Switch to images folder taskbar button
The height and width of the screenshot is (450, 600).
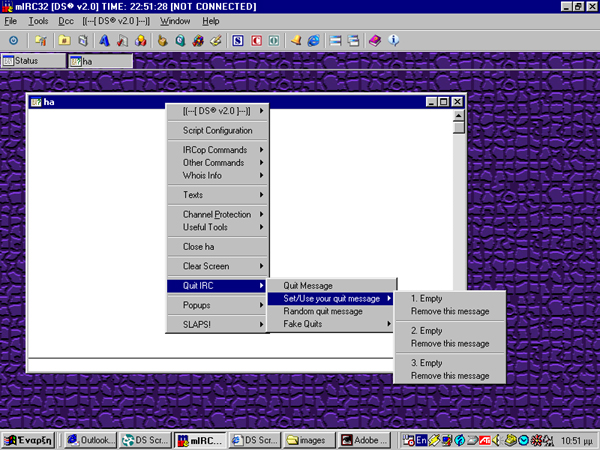coord(310,440)
